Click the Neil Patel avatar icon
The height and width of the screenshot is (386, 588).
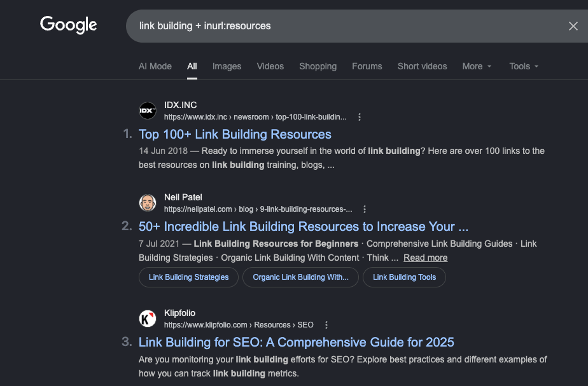(148, 203)
